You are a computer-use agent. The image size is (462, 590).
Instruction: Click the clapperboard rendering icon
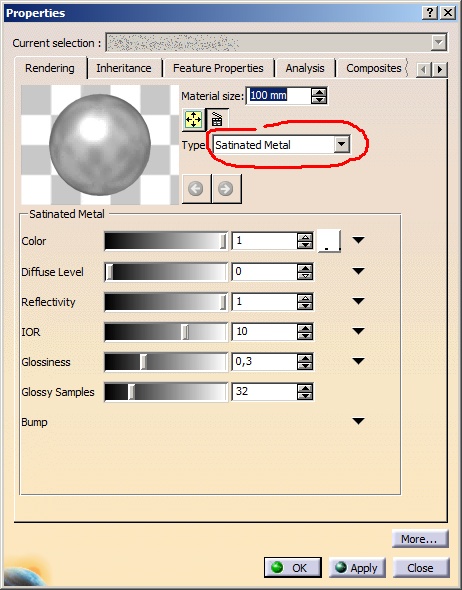pyautogui.click(x=216, y=120)
